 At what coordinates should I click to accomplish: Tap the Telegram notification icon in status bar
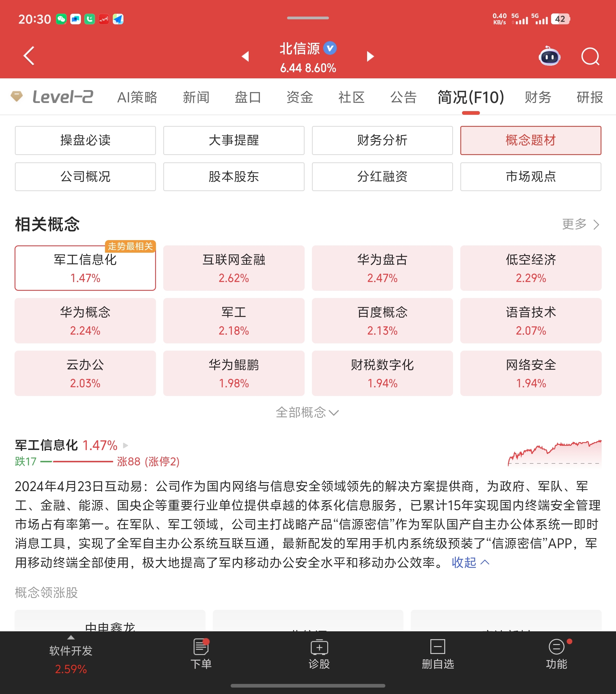118,19
